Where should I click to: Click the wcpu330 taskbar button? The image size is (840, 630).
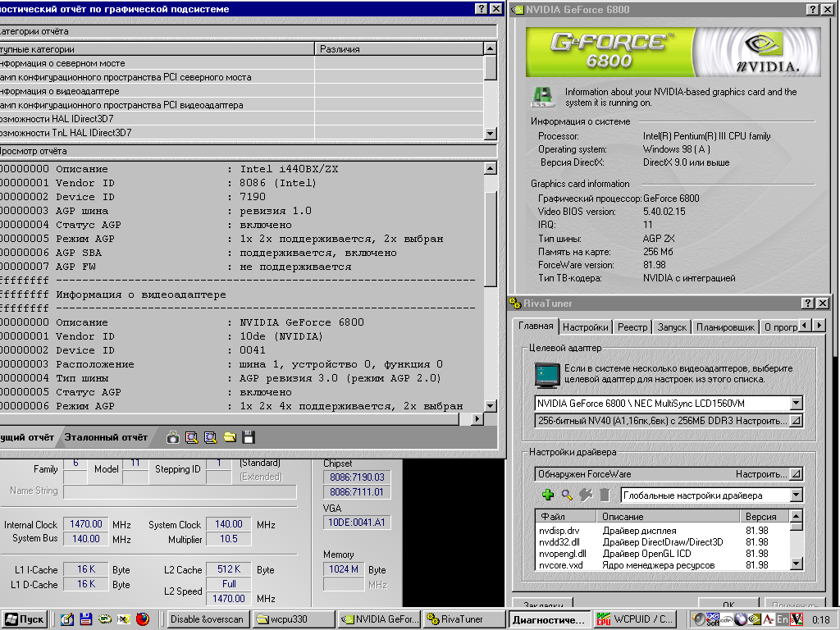tap(293, 619)
